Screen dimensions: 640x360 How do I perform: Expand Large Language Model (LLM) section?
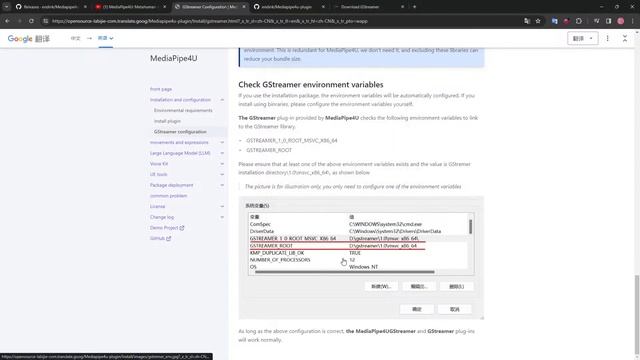(x=222, y=153)
